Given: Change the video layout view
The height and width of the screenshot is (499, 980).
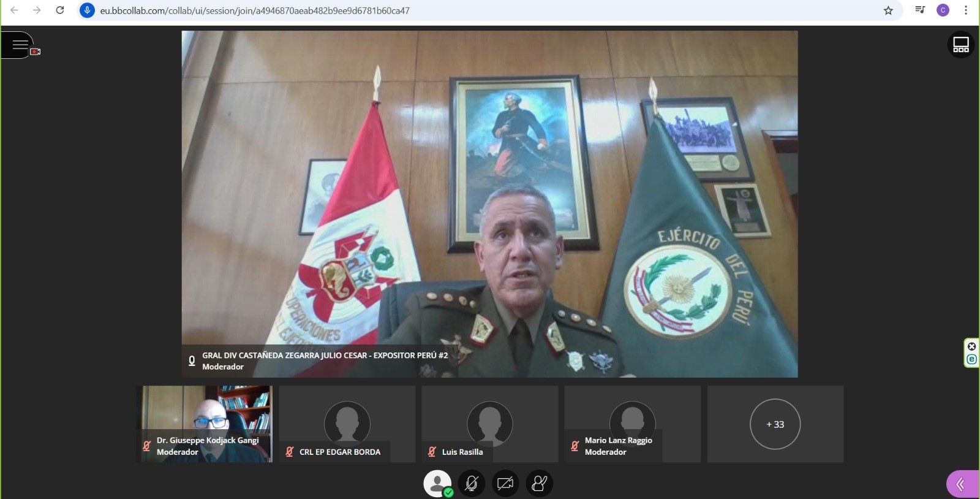Looking at the screenshot, I should 960,45.
